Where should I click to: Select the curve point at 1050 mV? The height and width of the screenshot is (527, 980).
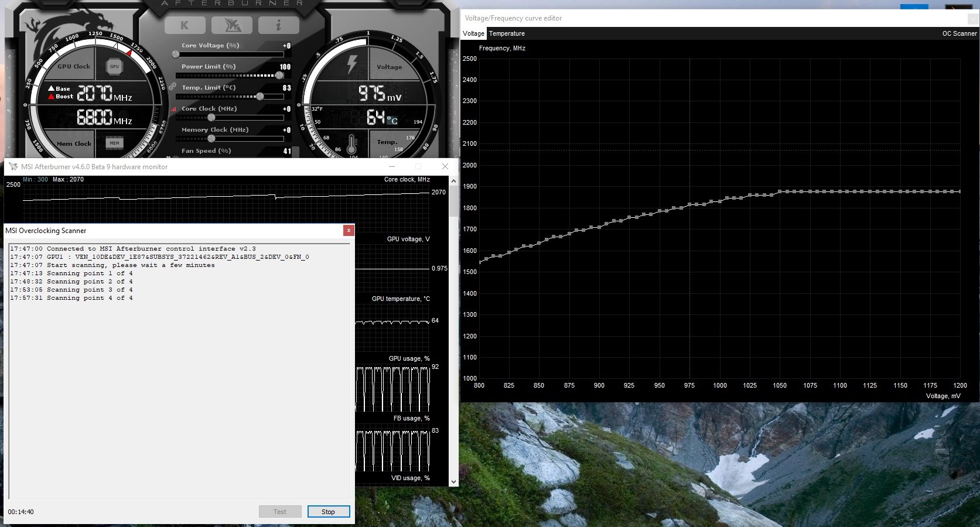tap(780, 191)
